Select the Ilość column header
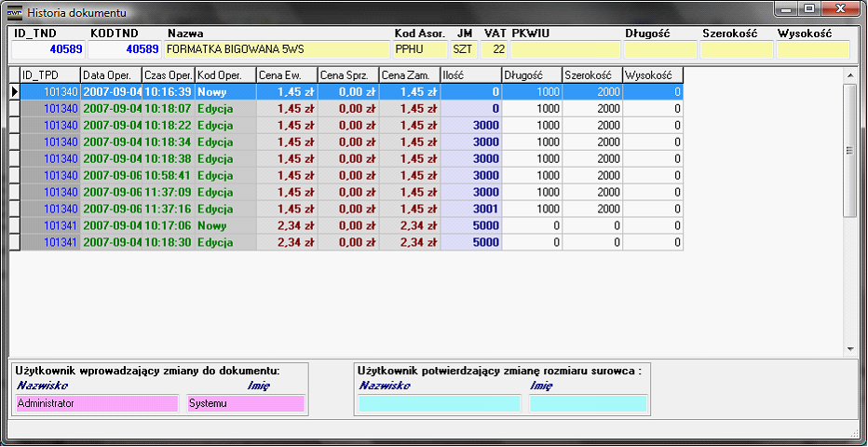This screenshot has width=868, height=447. [x=470, y=74]
